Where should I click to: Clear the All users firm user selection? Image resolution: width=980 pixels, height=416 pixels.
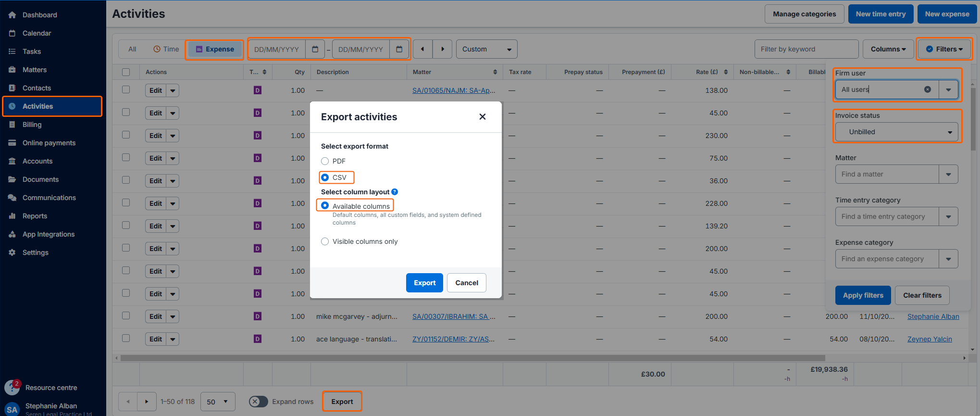tap(927, 89)
